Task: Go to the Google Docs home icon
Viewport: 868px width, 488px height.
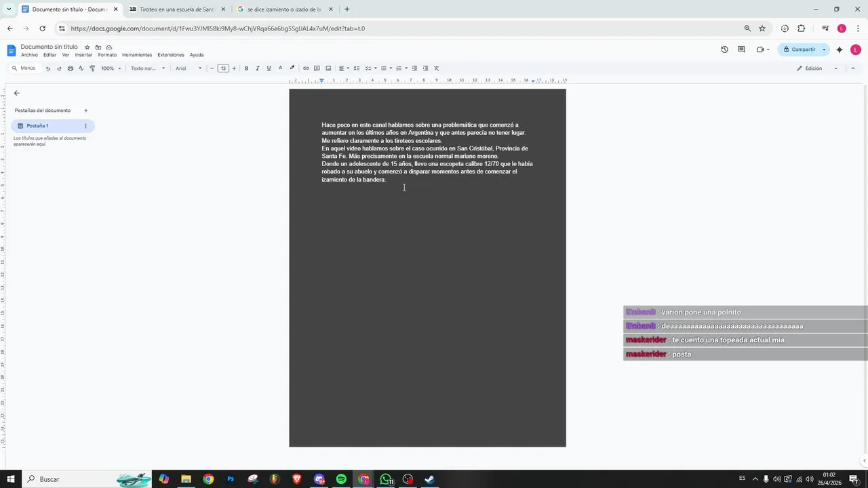Action: coord(11,50)
